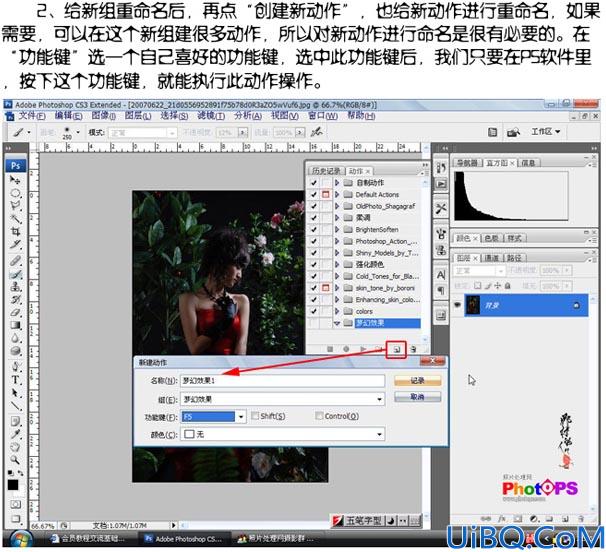
Task: Select the Move tool
Action: [15, 180]
